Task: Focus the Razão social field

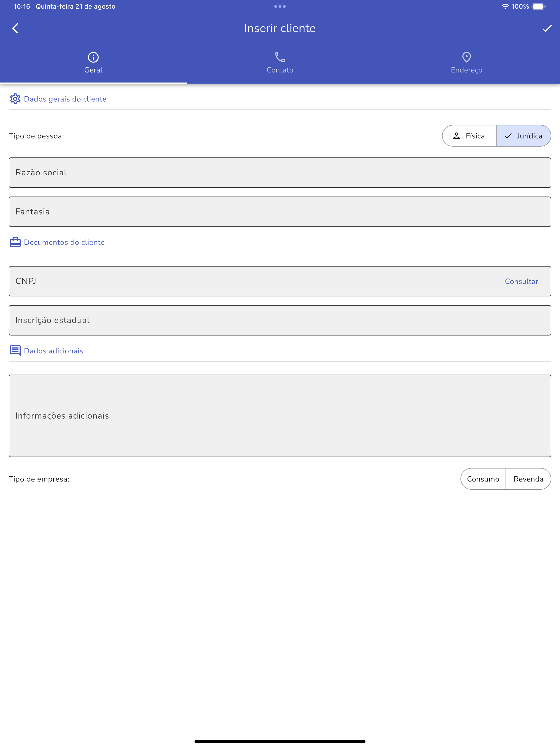Action: tap(280, 173)
